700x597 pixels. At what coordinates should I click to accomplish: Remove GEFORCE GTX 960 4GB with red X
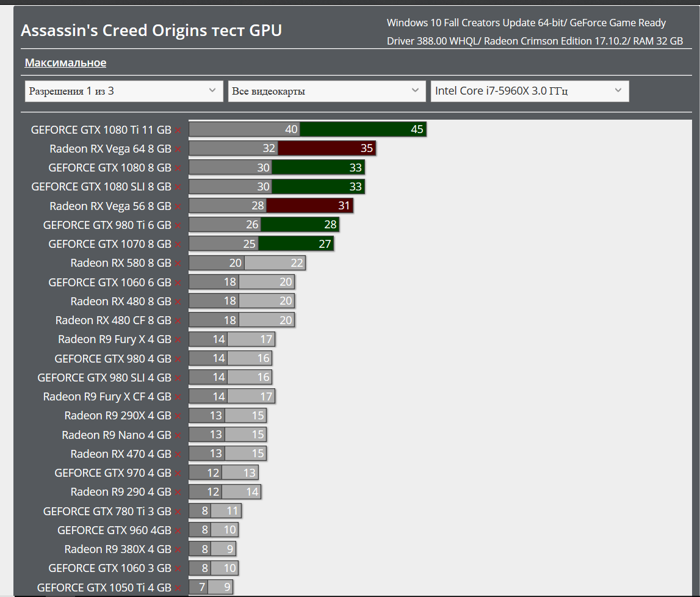178,531
